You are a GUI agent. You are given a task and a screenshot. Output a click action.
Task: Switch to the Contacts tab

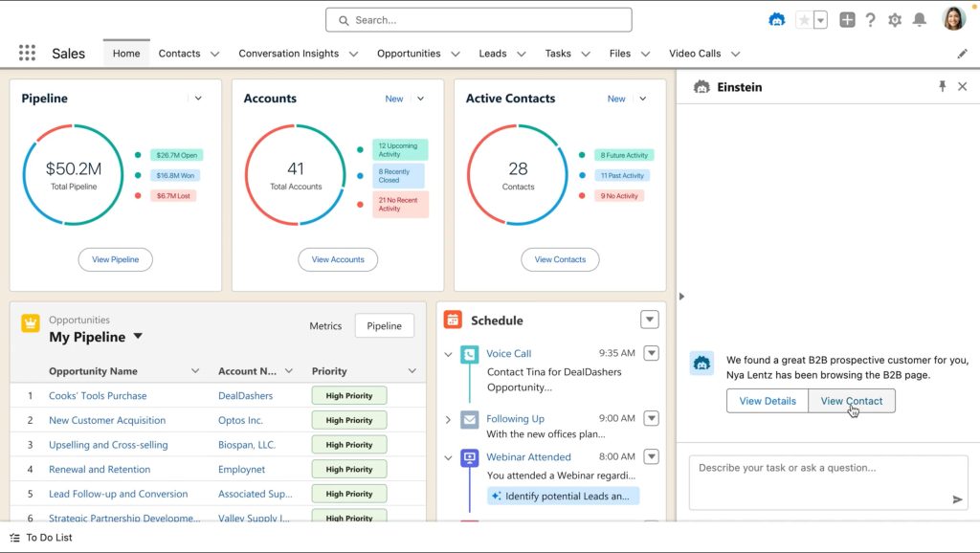pyautogui.click(x=180, y=54)
